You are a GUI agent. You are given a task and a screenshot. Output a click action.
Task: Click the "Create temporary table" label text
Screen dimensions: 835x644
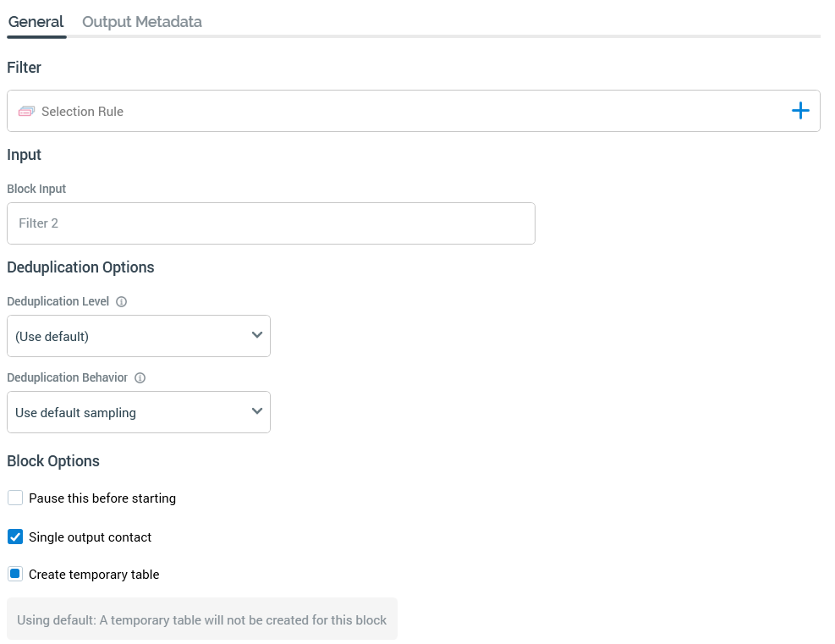coord(94,575)
